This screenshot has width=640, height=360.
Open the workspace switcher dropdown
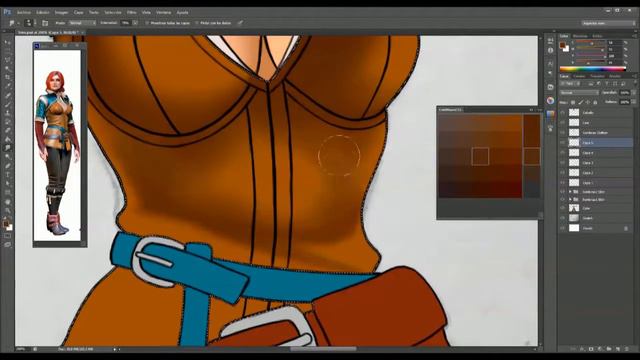pos(608,23)
